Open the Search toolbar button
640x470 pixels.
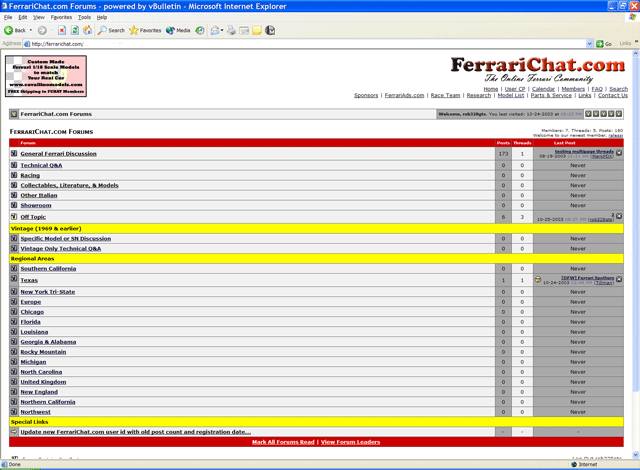coord(111,30)
